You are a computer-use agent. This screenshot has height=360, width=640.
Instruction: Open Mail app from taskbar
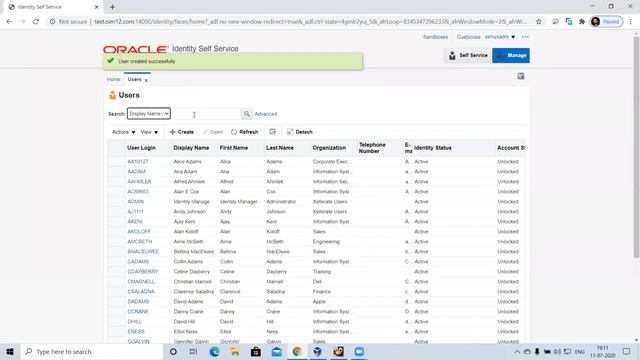(276, 351)
